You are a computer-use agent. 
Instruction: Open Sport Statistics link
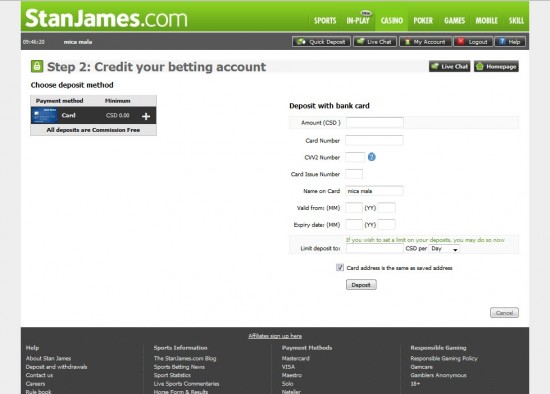coord(172,375)
